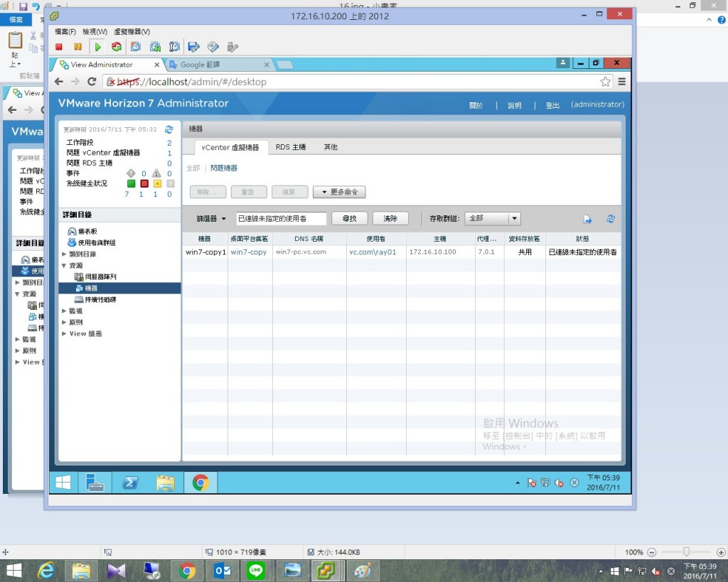The width and height of the screenshot is (728, 582).
Task: Click the USB device toolbar icon
Action: point(232,47)
